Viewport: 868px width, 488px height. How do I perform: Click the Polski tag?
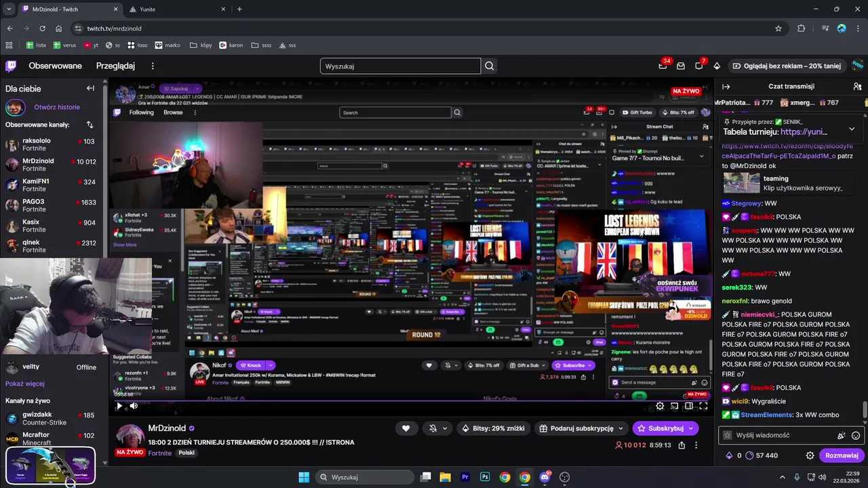point(186,453)
